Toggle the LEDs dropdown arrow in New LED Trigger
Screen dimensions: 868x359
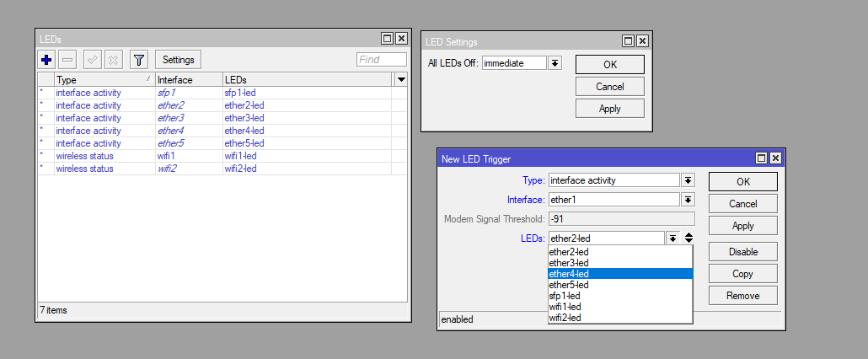(x=672, y=238)
